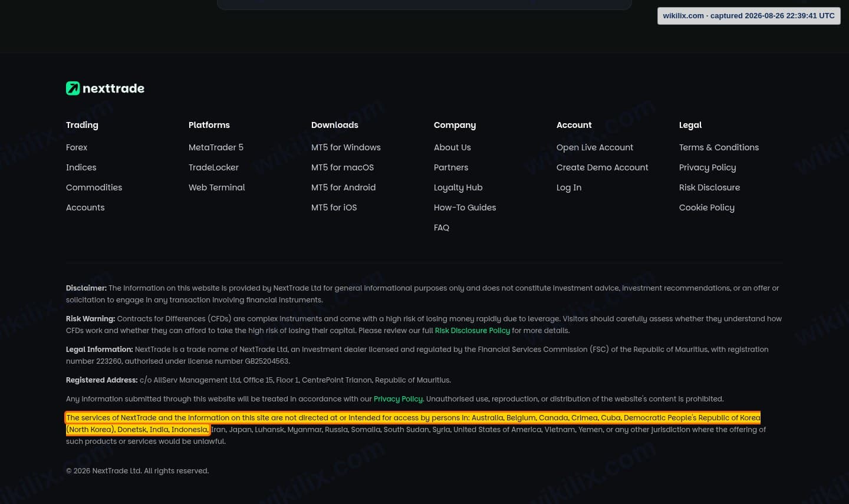
Task: Select Accounts under Trading
Action: 85,207
